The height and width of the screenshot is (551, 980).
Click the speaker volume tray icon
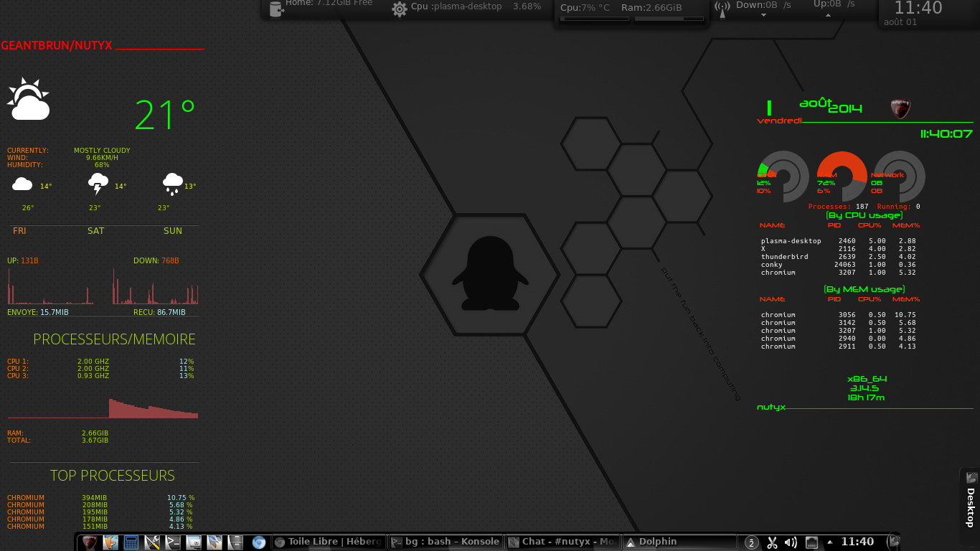(791, 542)
